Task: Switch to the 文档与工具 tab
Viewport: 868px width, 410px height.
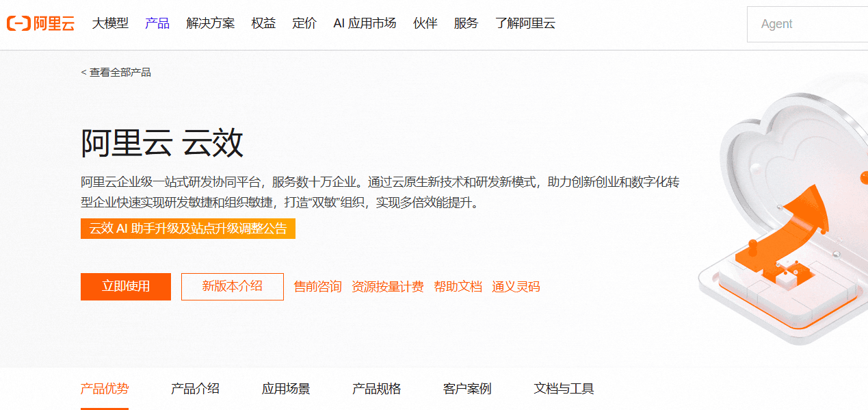Action: pos(564,389)
